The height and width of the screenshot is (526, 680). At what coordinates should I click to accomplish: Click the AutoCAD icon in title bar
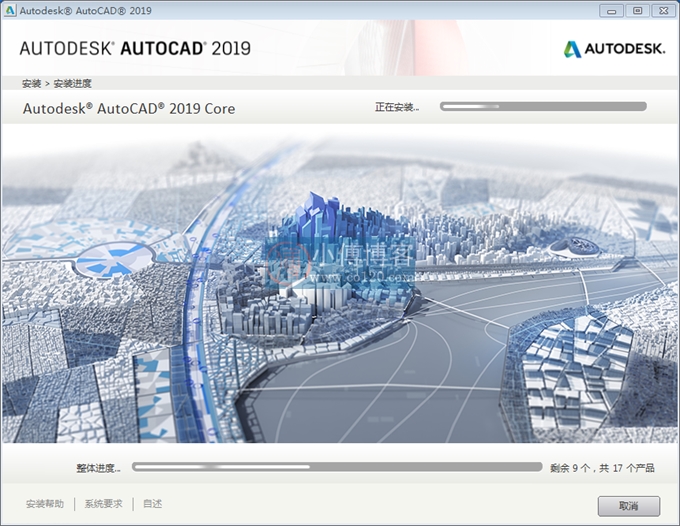pyautogui.click(x=10, y=10)
